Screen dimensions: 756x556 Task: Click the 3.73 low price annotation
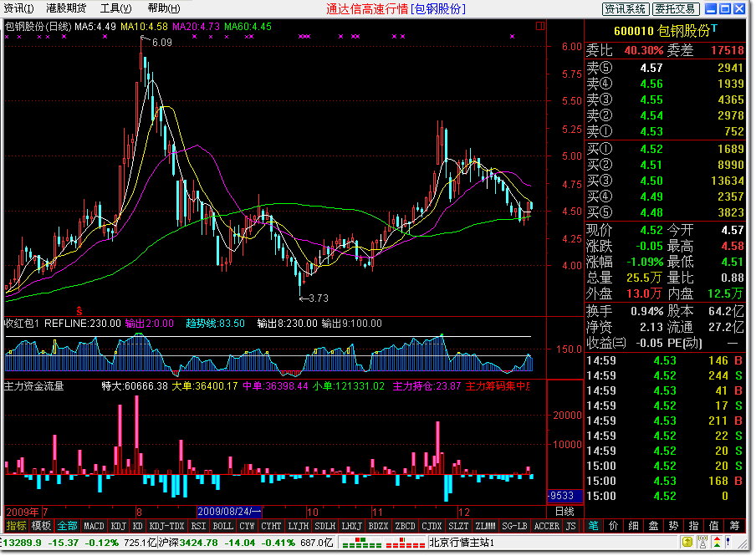pos(319,298)
